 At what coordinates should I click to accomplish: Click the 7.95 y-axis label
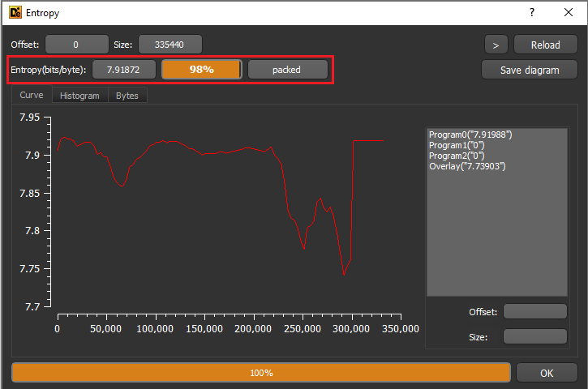29,118
